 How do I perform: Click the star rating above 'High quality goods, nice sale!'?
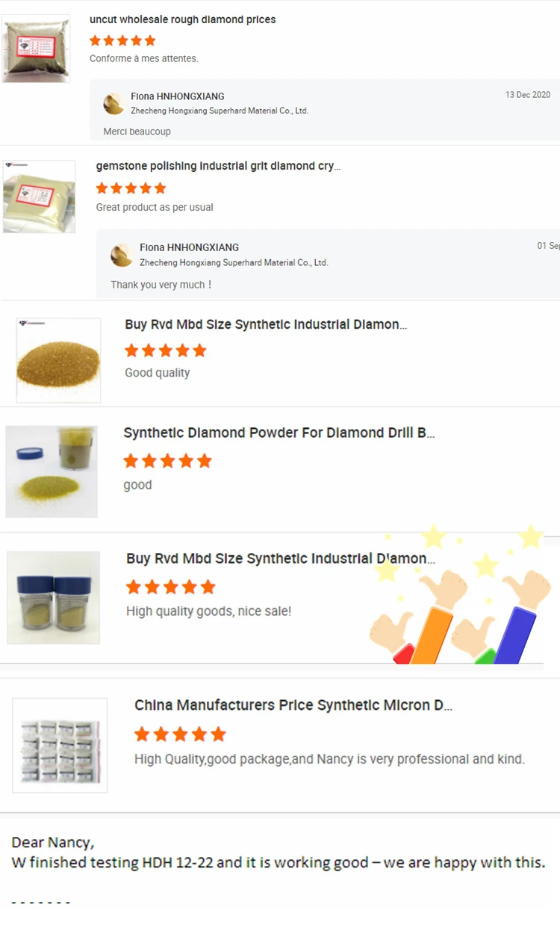[x=170, y=587]
